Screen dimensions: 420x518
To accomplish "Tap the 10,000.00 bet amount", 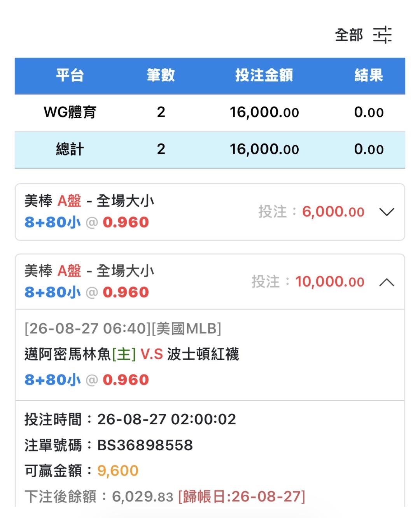I will (330, 282).
